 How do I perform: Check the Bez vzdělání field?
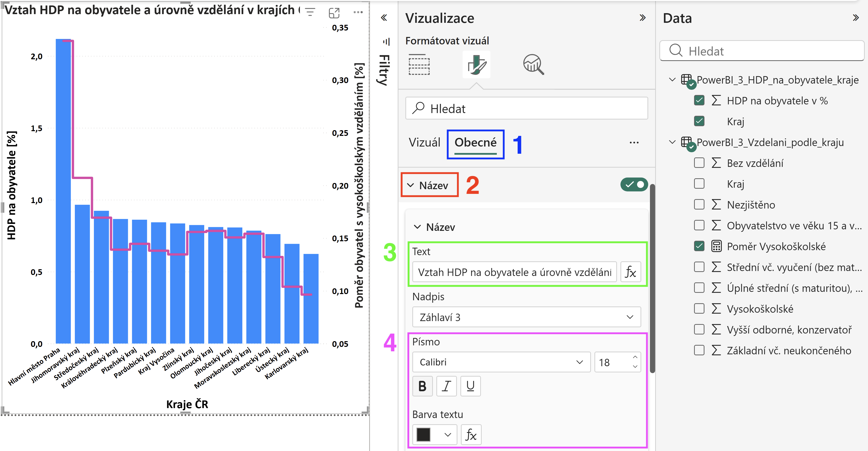[699, 163]
